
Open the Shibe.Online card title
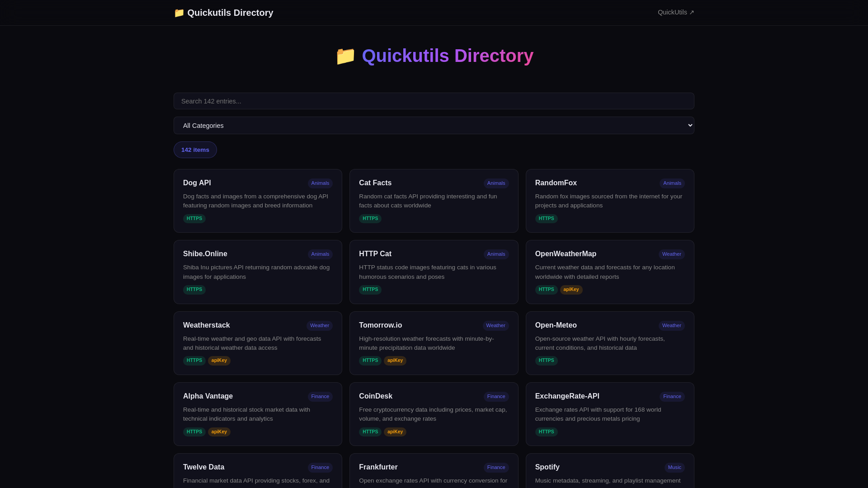point(205,254)
